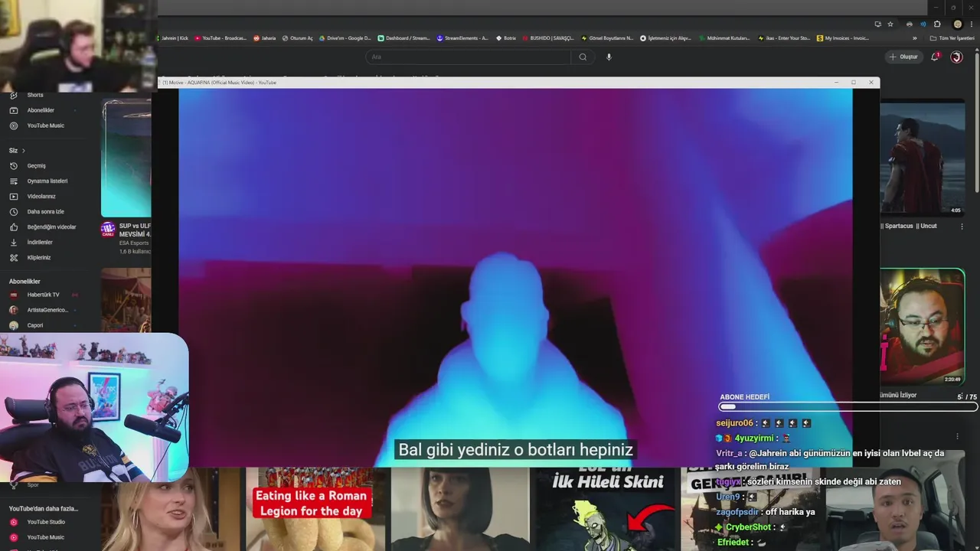Open the Spartacus Uncut video thumbnail

(x=922, y=158)
